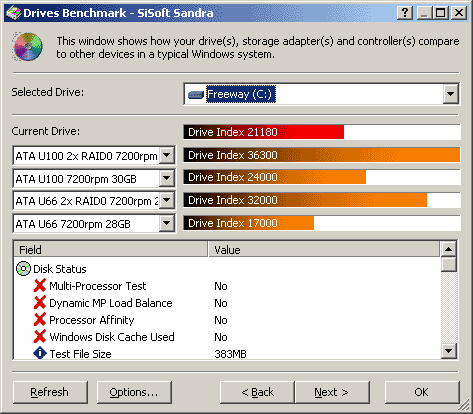Click the Disk Status disc icon
473x414 pixels.
point(23,269)
